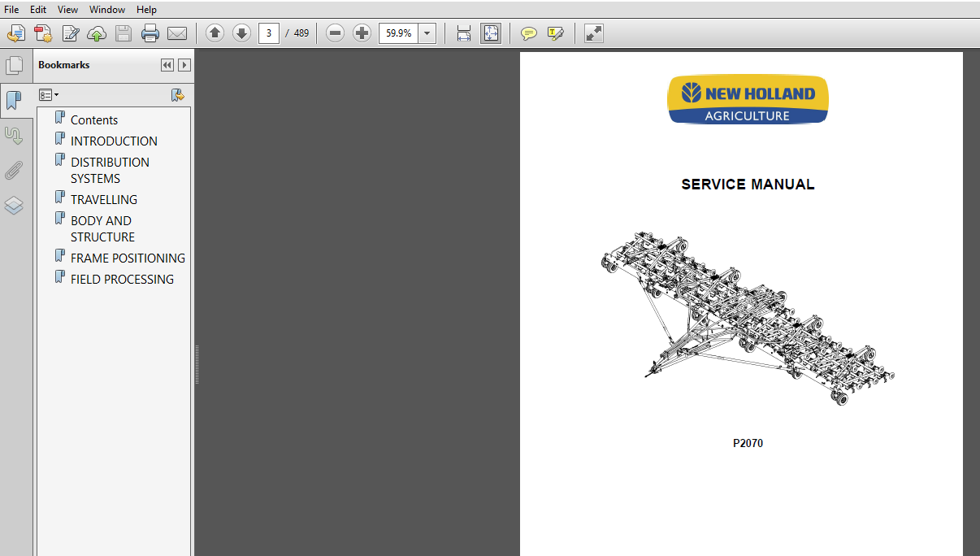Click the Bookmarks panel sidebar icon
Image resolution: width=980 pixels, height=556 pixels.
click(14, 101)
